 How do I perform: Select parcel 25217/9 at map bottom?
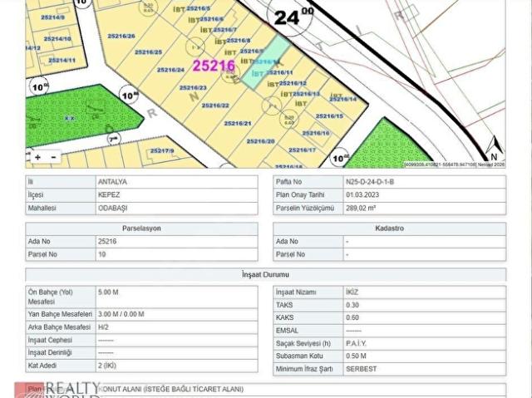(162, 150)
